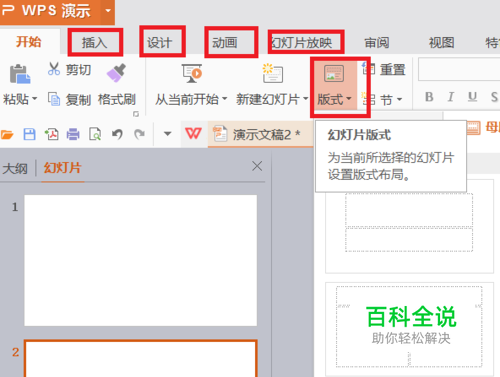Click the 新建幻灯片 icon
This screenshot has width=500, height=377.
273,73
